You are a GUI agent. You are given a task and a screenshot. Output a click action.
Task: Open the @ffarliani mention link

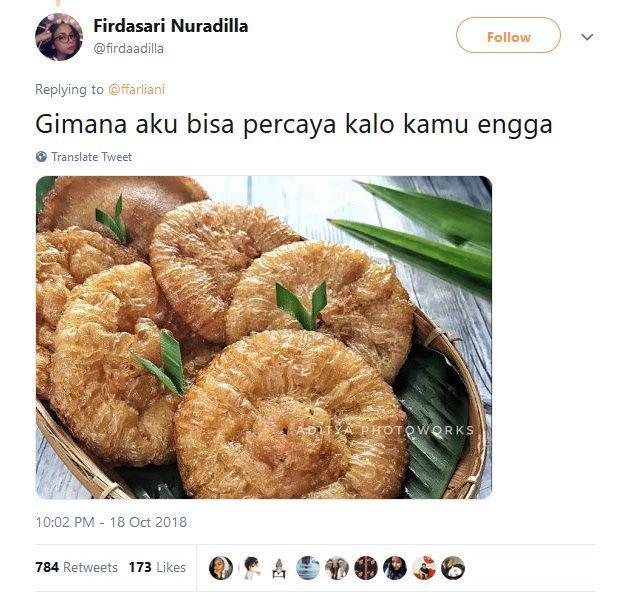pyautogui.click(x=136, y=89)
